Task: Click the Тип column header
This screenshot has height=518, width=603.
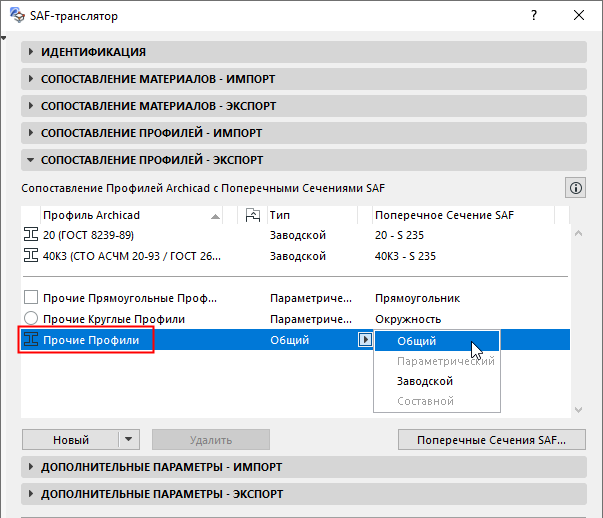Action: click(x=312, y=215)
